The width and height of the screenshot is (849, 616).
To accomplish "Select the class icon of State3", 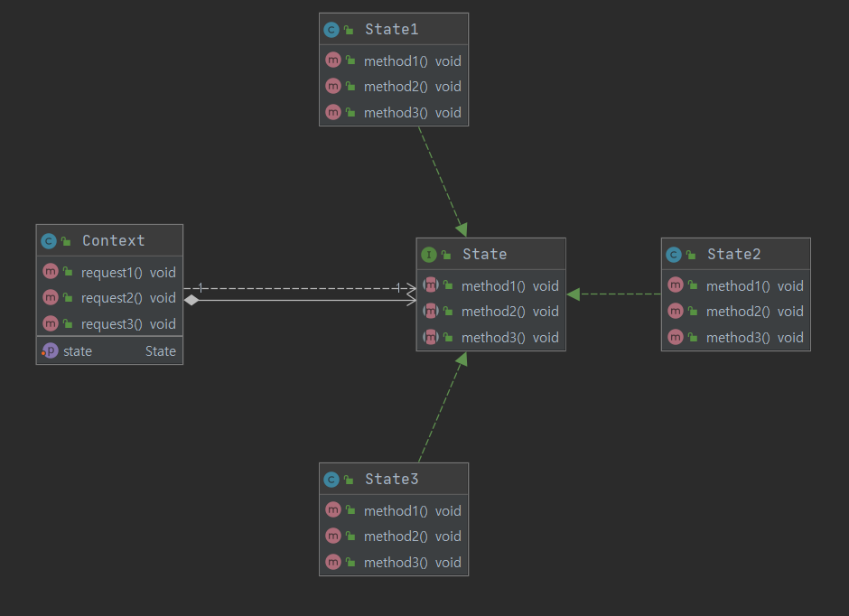I will click(332, 479).
